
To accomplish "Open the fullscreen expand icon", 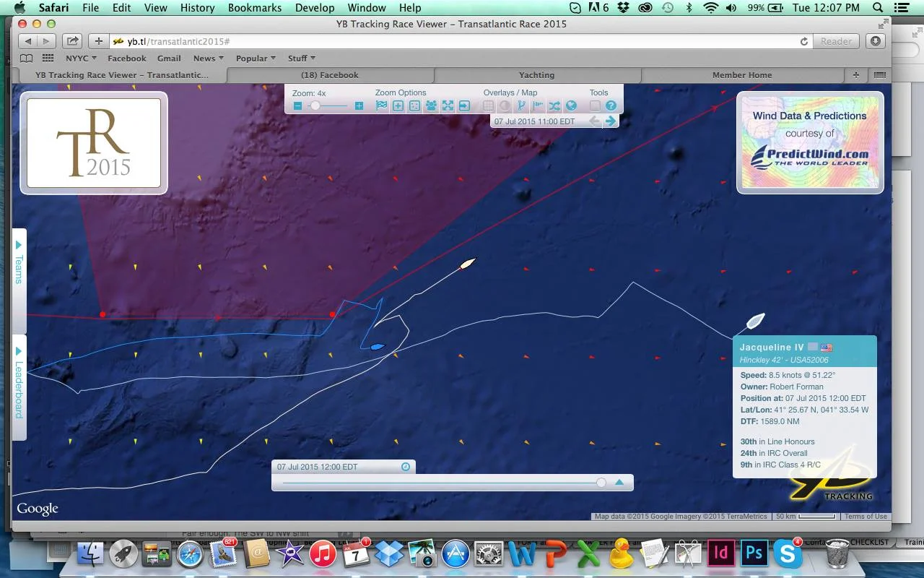I will coord(447,105).
